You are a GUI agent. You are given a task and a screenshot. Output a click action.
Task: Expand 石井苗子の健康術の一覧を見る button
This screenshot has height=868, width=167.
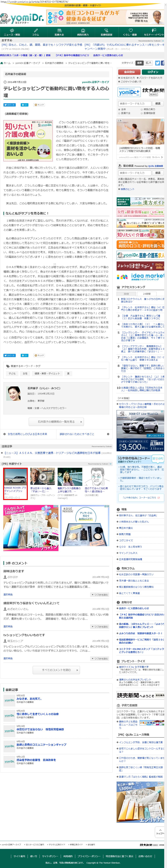pos(56,421)
